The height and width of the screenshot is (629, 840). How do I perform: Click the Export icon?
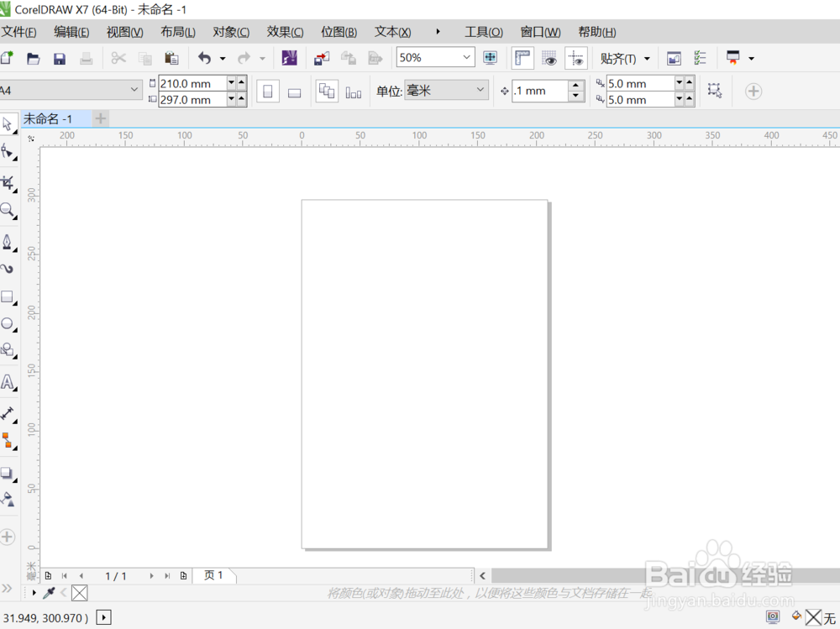point(349,58)
